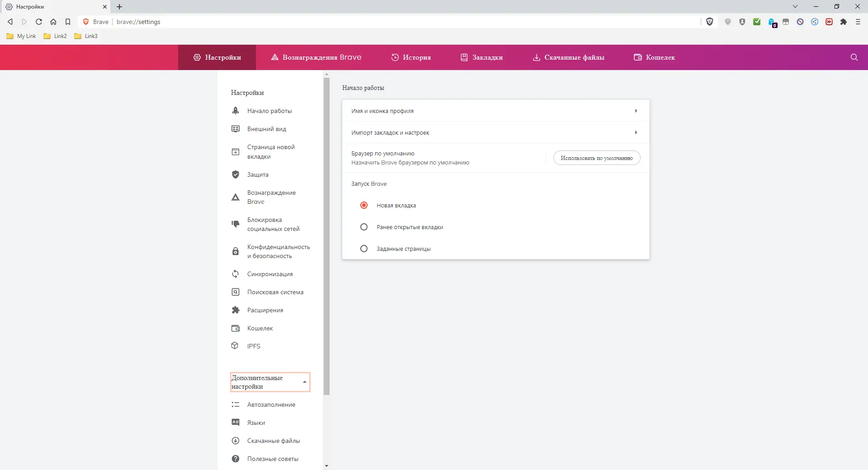Viewport: 868px width, 470px height.
Task: Open the extensions puzzle icon in the toolbar
Action: [844, 22]
